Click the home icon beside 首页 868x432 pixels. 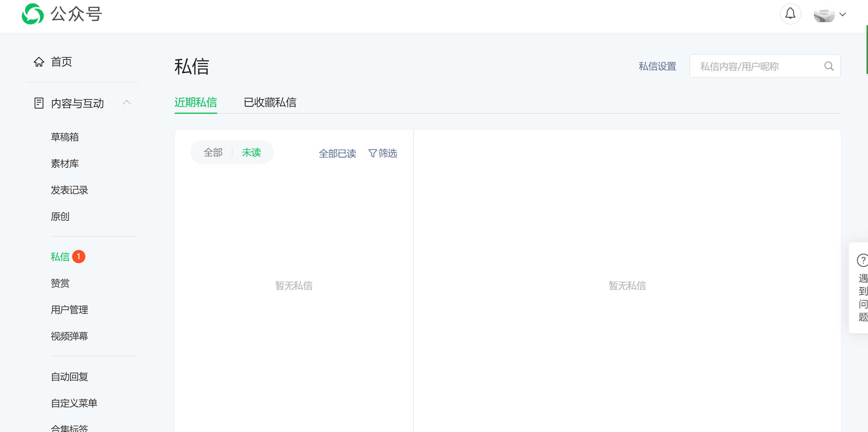coord(39,62)
